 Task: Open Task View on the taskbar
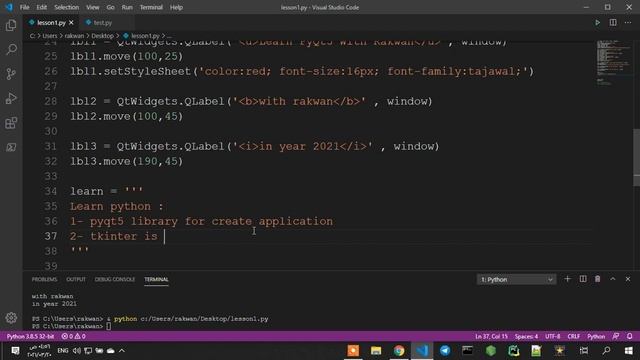click(584, 351)
